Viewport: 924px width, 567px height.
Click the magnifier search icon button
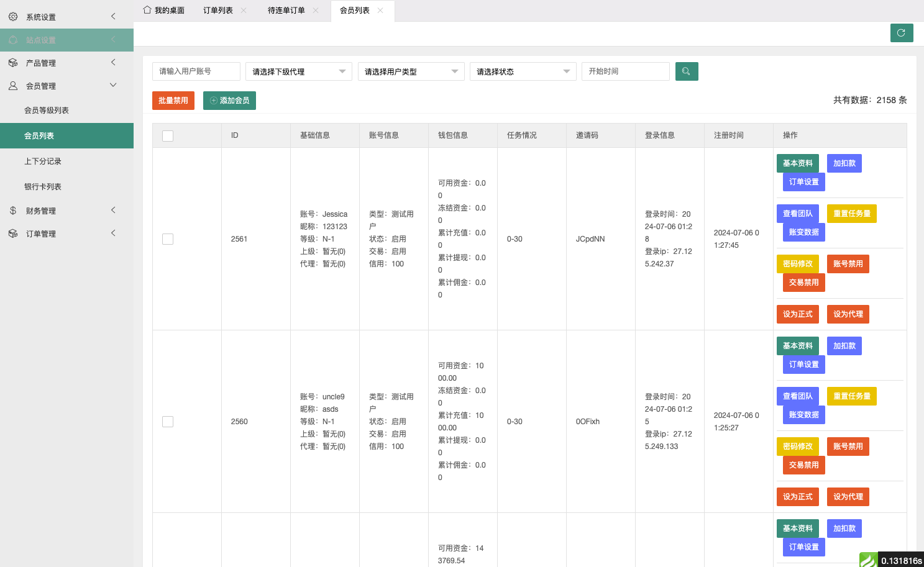coord(686,71)
